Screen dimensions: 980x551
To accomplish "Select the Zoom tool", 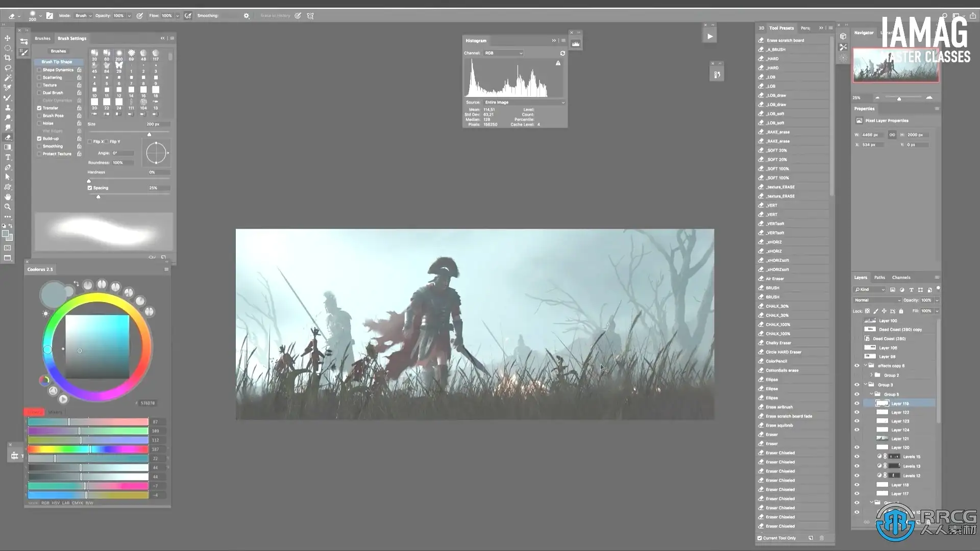I will (8, 207).
